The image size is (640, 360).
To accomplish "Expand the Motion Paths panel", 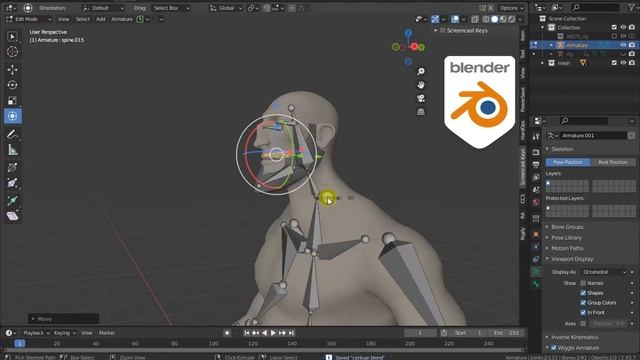I will [567, 248].
